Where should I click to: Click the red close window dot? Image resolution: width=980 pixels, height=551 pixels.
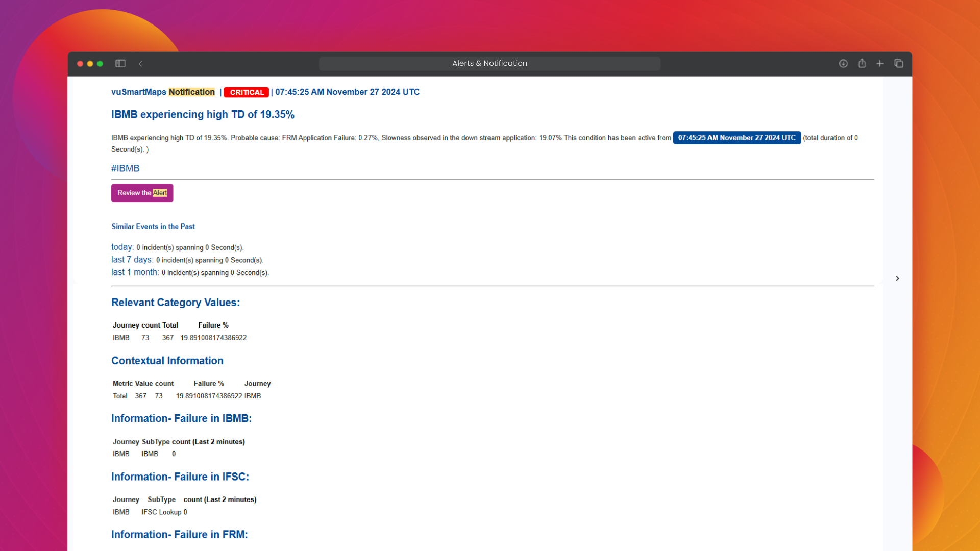[x=80, y=64]
